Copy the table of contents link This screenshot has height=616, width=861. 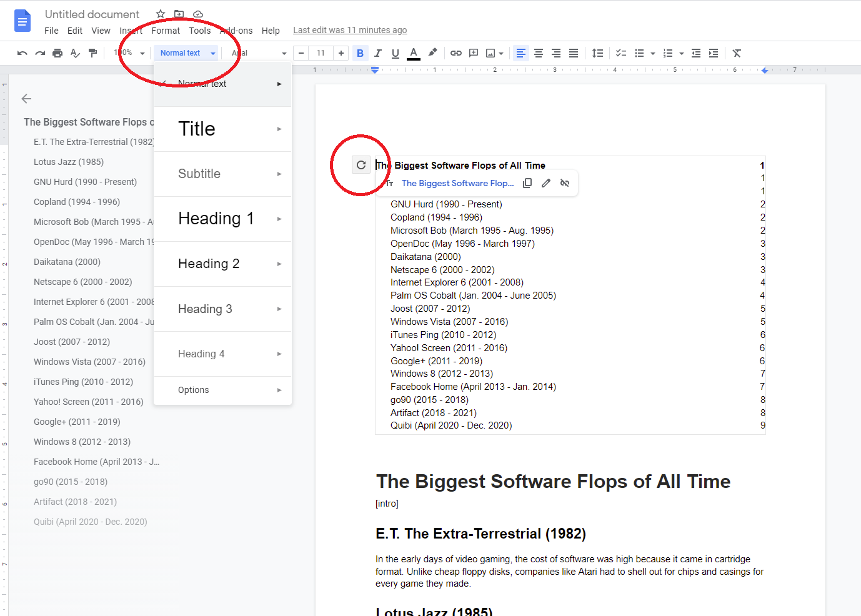[527, 182]
